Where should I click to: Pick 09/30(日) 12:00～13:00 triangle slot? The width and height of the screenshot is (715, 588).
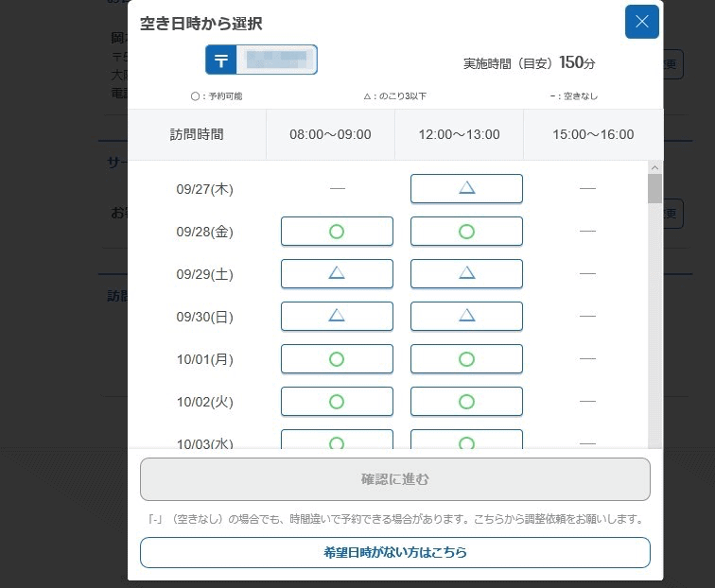click(466, 317)
